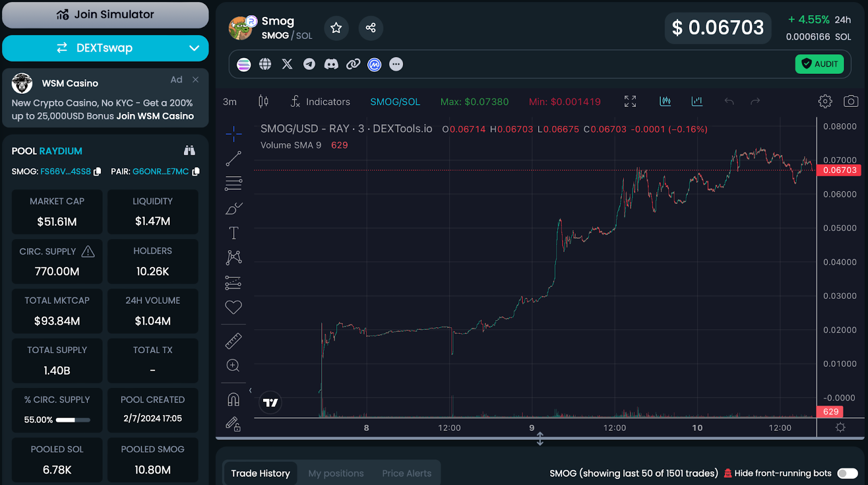Share the Smog pair

pyautogui.click(x=371, y=28)
